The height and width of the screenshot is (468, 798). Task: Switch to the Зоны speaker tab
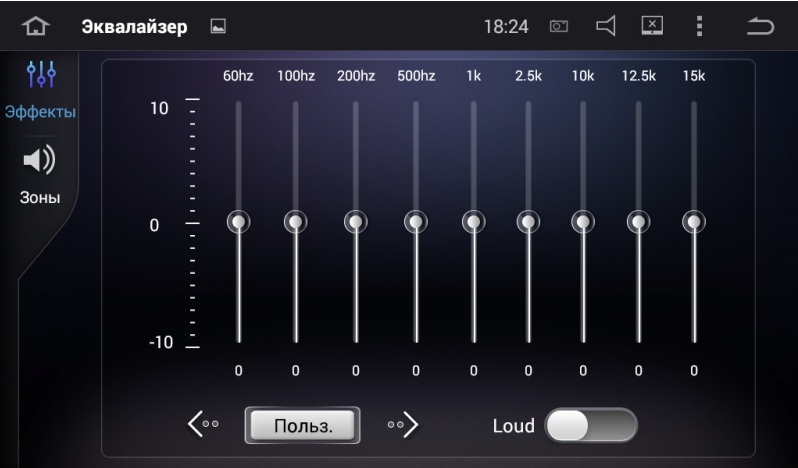40,174
